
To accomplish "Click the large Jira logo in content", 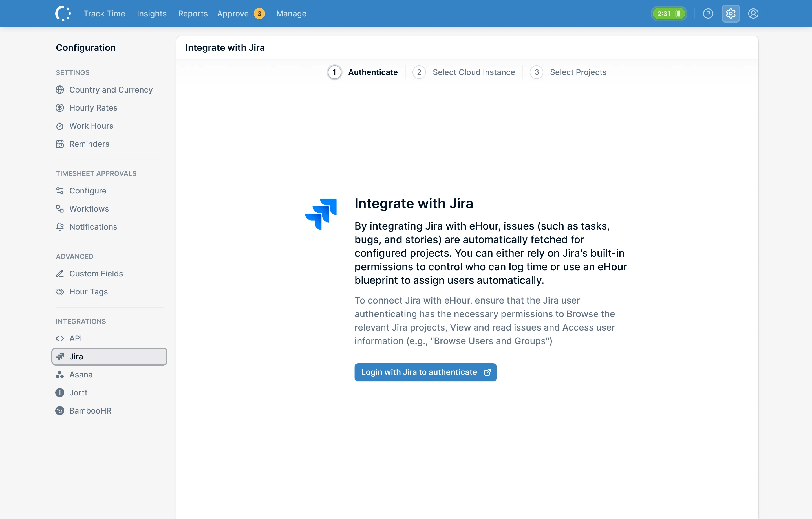I will pos(321,214).
